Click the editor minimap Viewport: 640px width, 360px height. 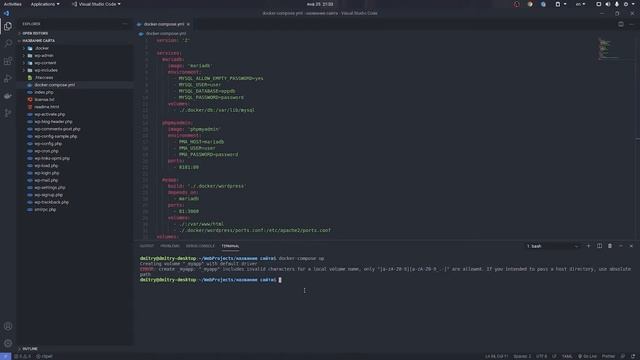pyautogui.click(x=616, y=49)
